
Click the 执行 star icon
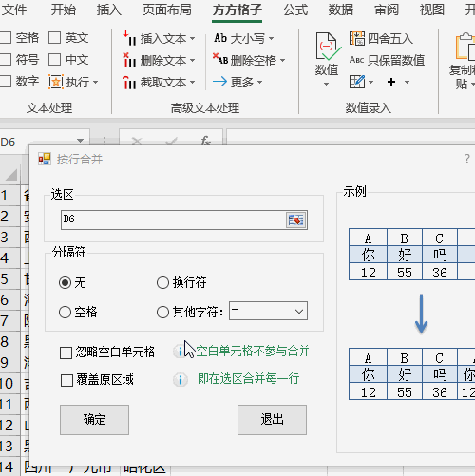[x=56, y=82]
